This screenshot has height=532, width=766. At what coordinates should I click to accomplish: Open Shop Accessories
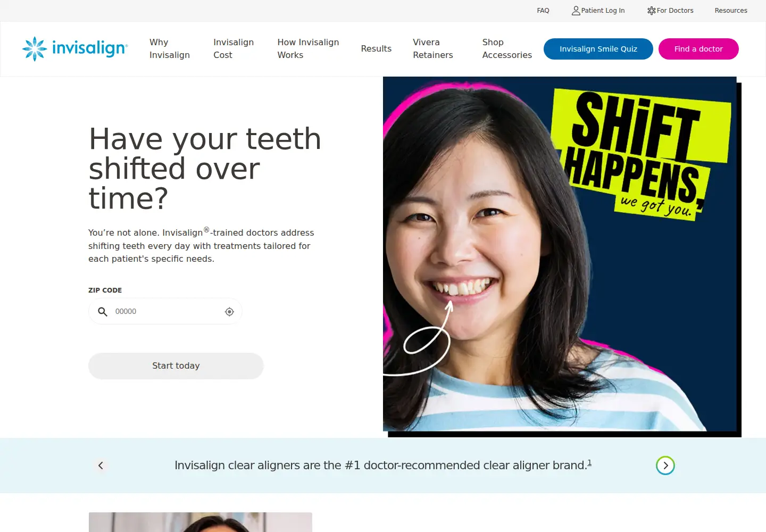(x=507, y=49)
